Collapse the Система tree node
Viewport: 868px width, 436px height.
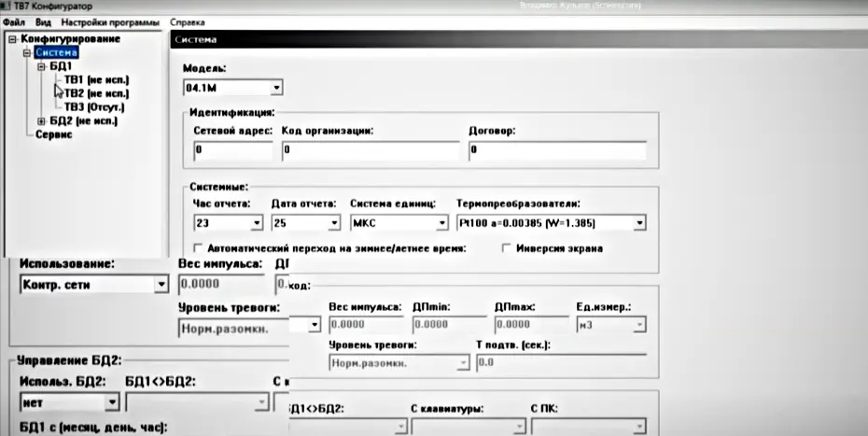[x=27, y=53]
